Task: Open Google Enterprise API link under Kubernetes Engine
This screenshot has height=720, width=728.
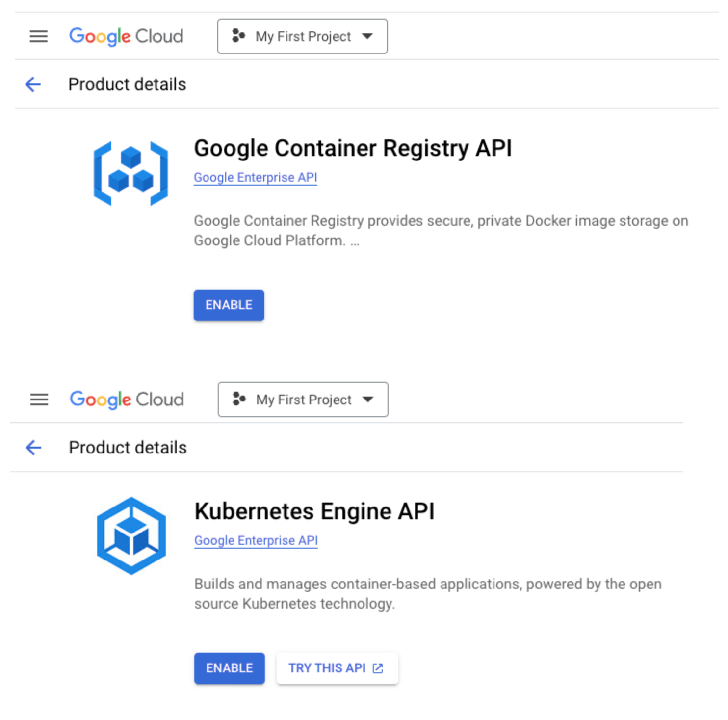Action: point(256,541)
